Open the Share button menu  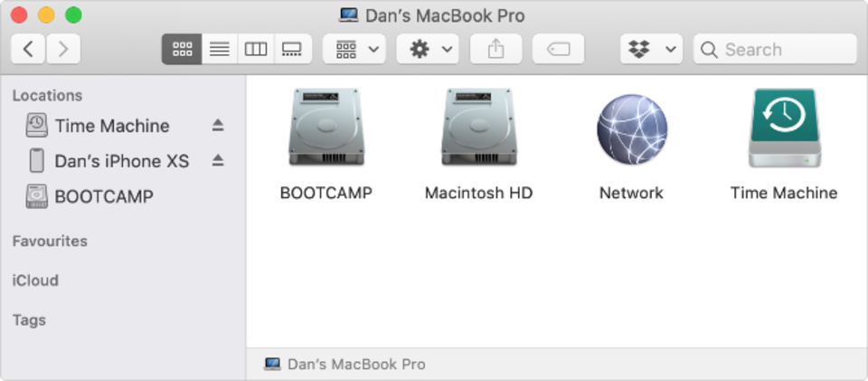click(496, 49)
